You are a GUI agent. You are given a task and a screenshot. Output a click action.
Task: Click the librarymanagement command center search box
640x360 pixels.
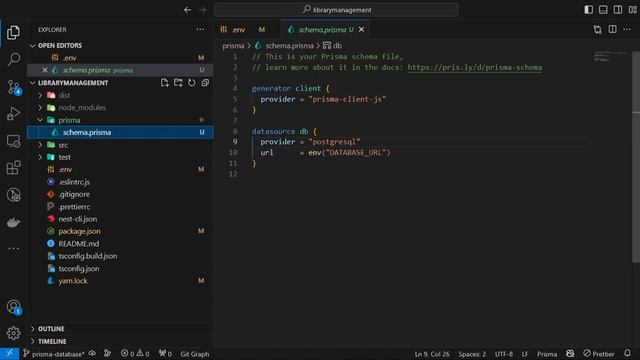pos(336,10)
